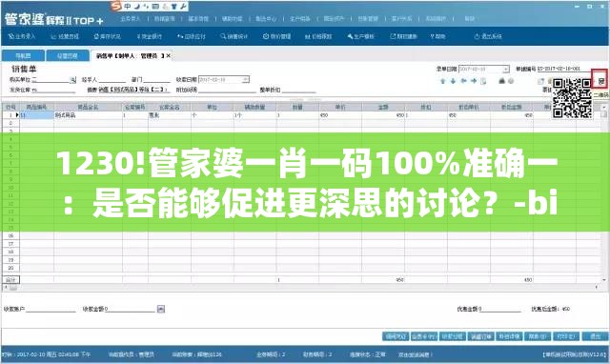This screenshot has height=364, width=610.
Task: Click the 折后单价 column header
Action: [469, 107]
